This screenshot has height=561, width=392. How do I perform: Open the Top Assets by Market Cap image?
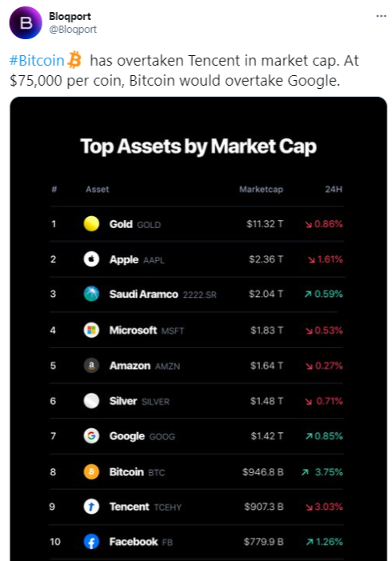[x=198, y=329]
